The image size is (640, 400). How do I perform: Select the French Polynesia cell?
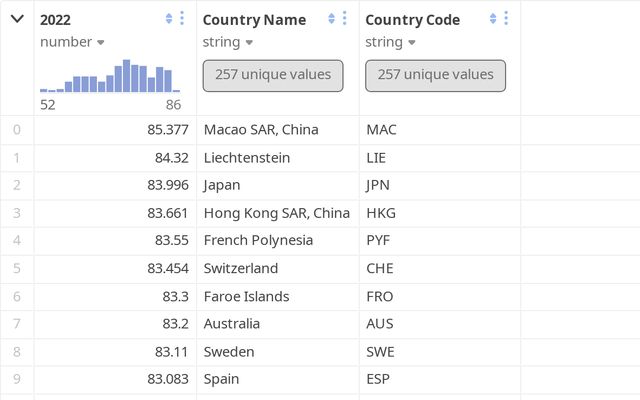click(278, 241)
